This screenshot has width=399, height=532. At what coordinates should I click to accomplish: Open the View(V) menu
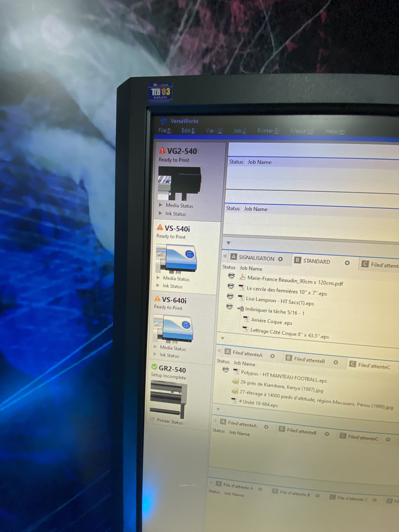[x=214, y=131]
